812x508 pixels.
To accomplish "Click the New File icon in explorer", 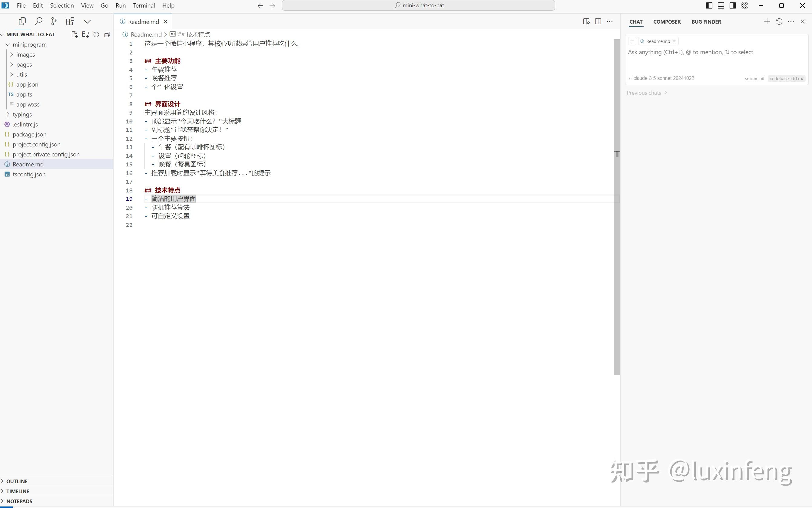I will click(75, 34).
